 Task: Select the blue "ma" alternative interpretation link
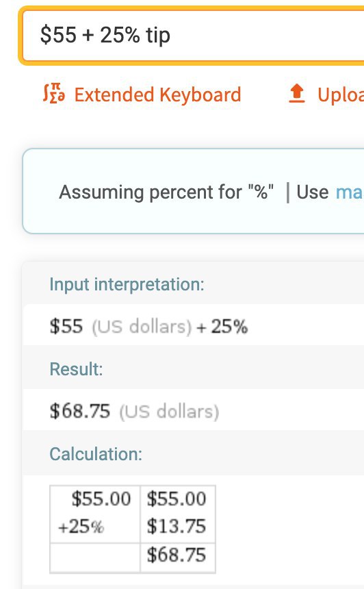[x=349, y=192]
